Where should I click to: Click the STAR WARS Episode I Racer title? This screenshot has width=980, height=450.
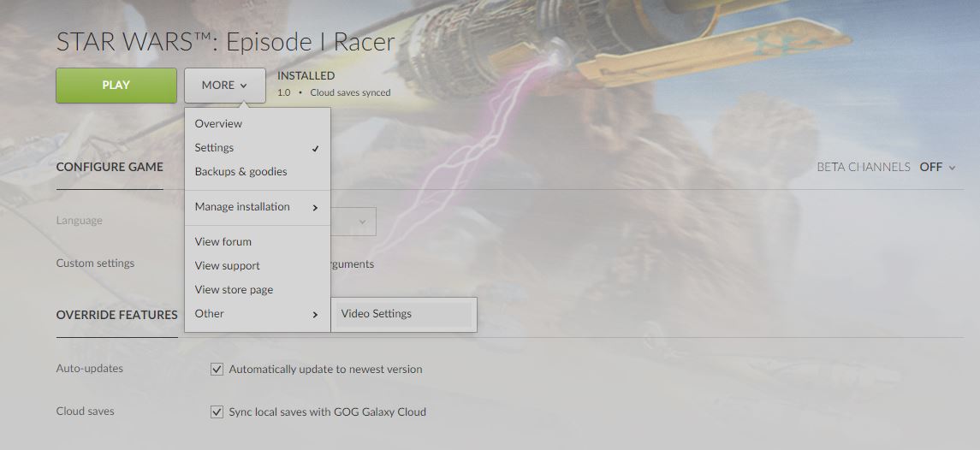click(226, 42)
